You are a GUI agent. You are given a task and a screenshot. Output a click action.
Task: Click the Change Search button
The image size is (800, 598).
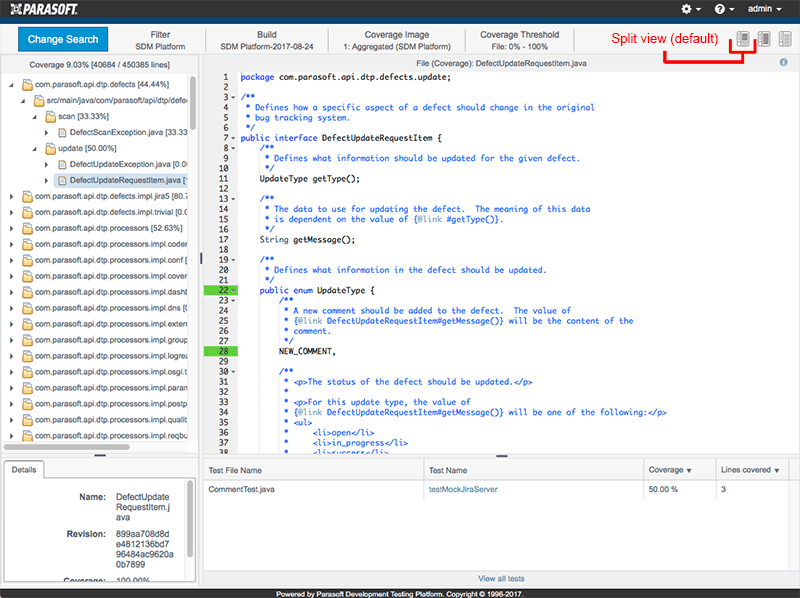[x=63, y=39]
